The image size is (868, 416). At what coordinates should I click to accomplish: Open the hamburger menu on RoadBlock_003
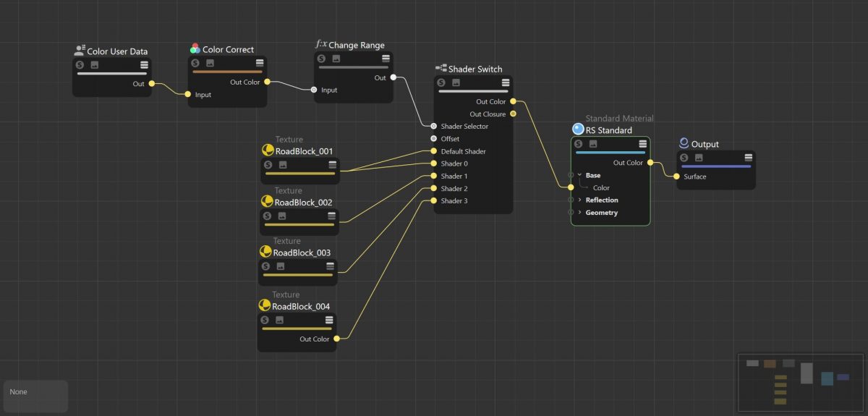pyautogui.click(x=331, y=266)
